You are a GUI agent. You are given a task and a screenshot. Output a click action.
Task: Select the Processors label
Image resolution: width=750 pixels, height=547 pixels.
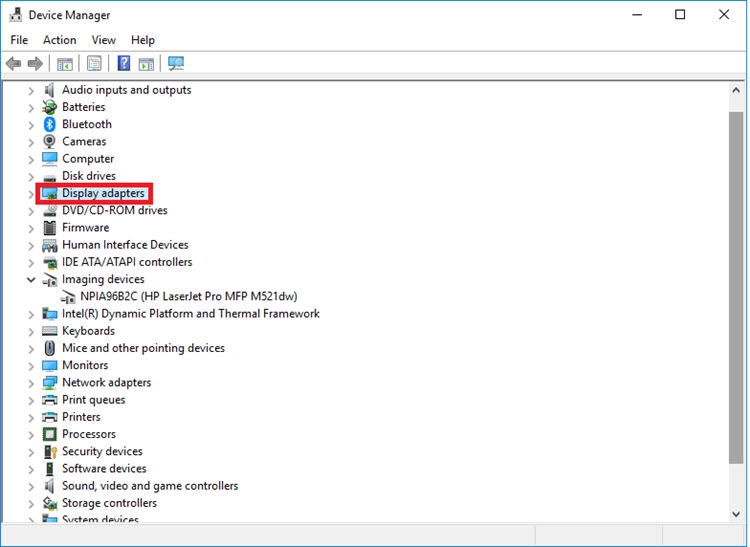pos(89,434)
